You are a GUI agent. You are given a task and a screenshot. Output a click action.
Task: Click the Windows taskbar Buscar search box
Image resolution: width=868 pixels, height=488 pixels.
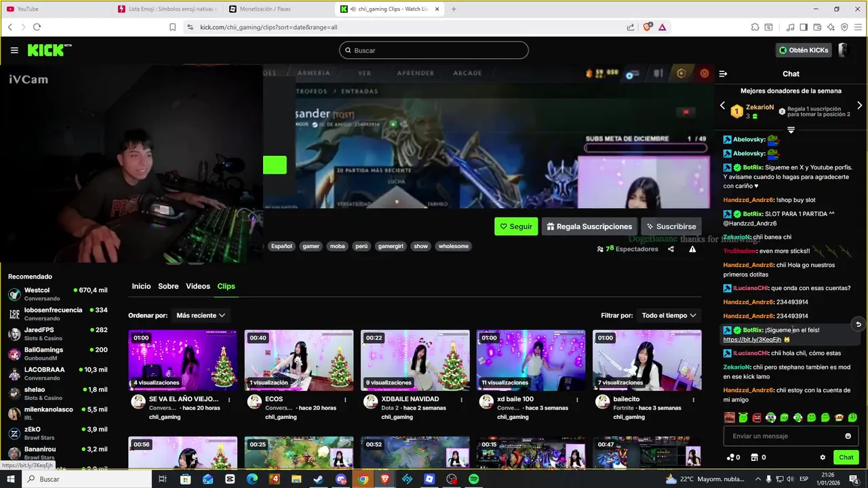click(87, 479)
